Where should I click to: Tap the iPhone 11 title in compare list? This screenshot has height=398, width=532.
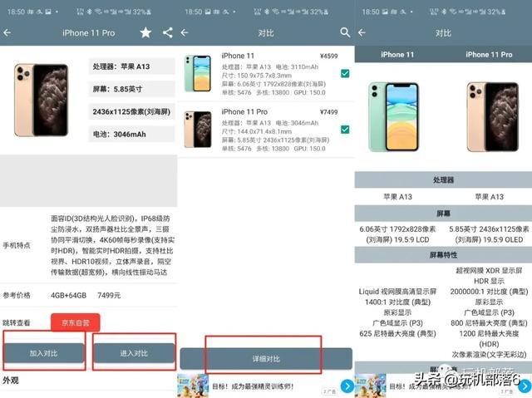pos(238,56)
